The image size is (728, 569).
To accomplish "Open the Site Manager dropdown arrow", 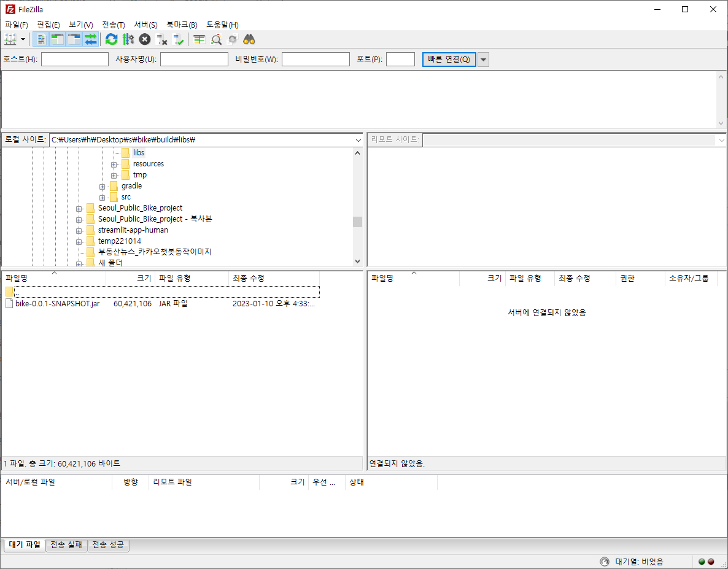I will coord(23,39).
